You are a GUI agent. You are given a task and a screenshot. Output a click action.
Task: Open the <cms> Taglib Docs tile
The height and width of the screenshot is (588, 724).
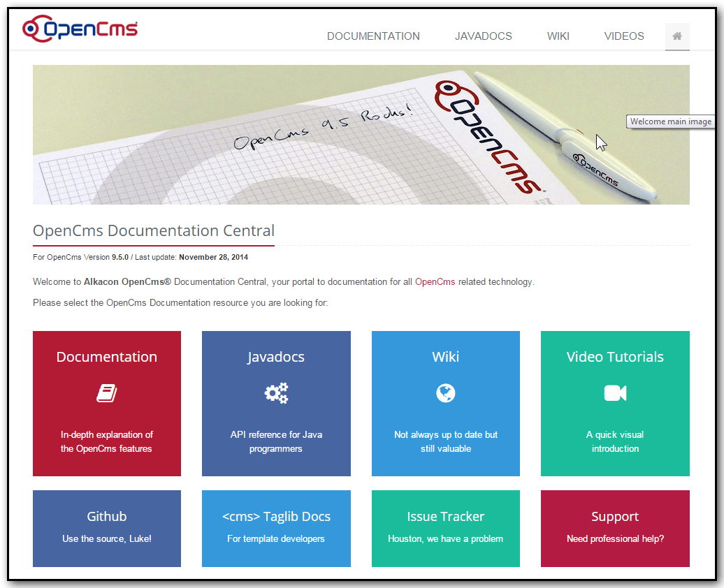[x=276, y=529]
